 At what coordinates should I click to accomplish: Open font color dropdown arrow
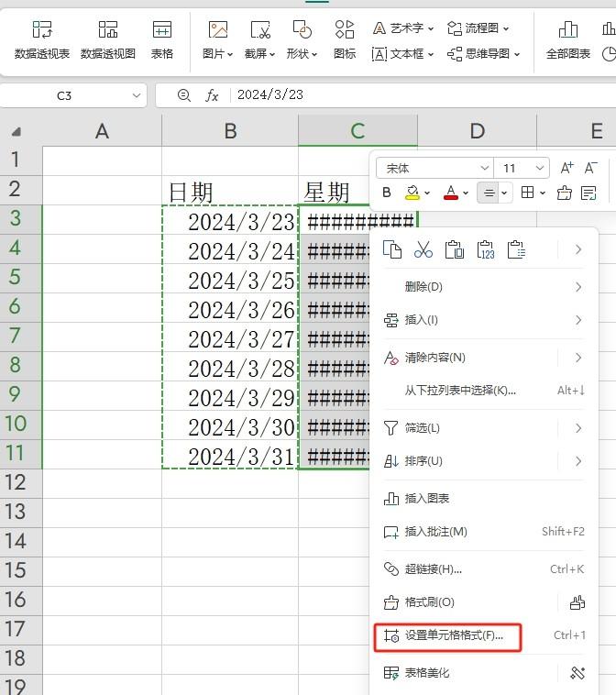[x=466, y=193]
